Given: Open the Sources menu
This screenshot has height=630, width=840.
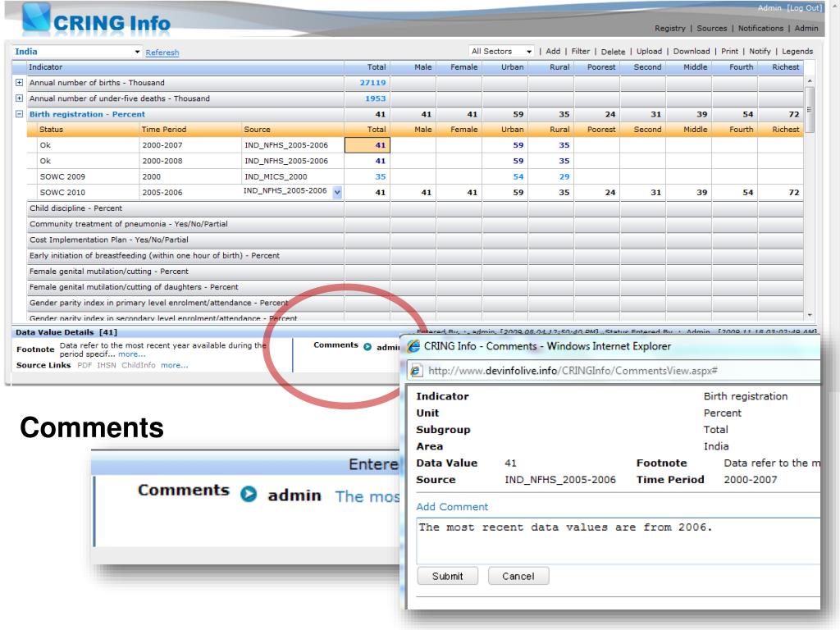Looking at the screenshot, I should pos(711,29).
